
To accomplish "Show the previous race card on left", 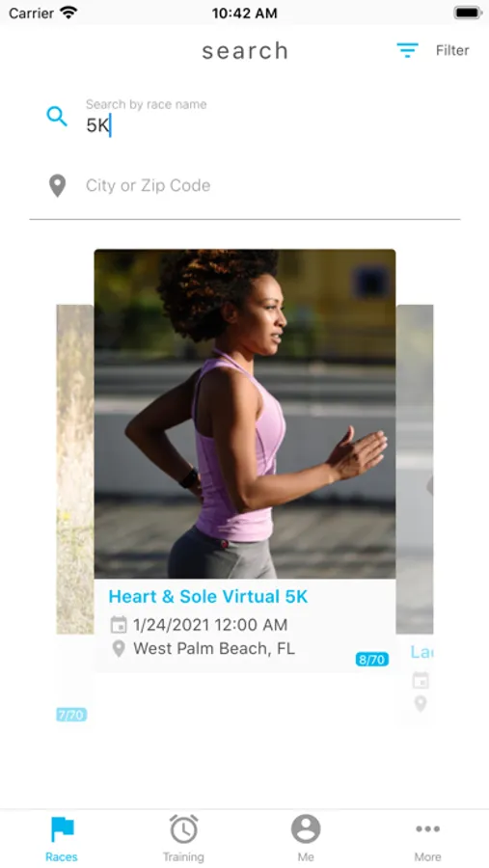I will click(x=75, y=469).
